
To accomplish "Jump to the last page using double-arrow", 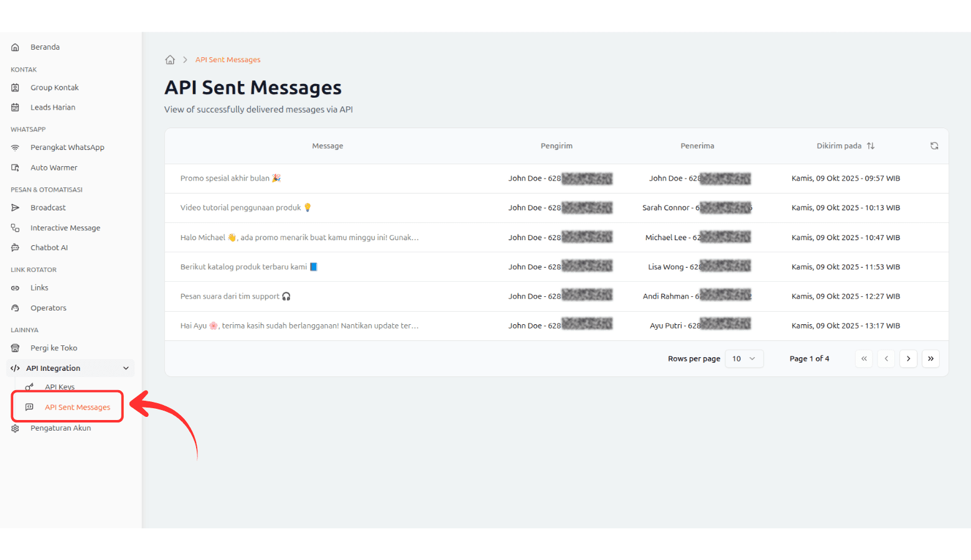I will click(x=931, y=358).
